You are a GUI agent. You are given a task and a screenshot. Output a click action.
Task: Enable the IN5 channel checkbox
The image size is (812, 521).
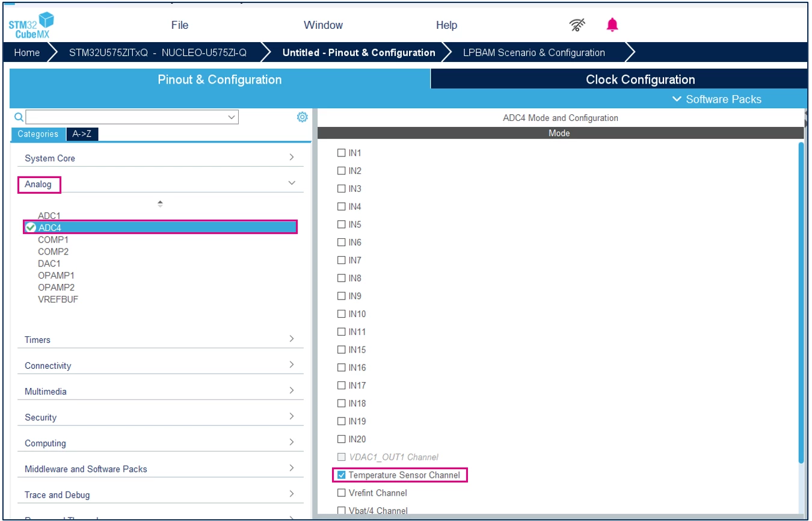(x=342, y=224)
